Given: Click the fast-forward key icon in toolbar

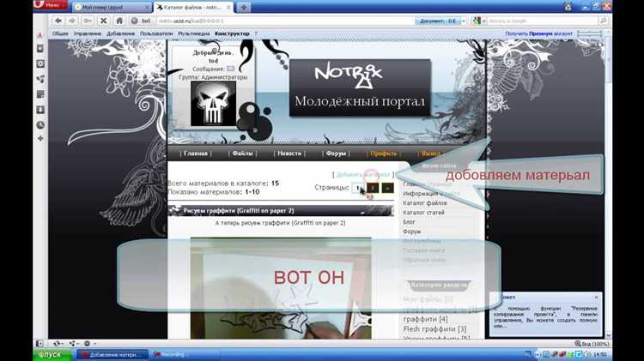Looking at the screenshot, I should click(87, 21).
